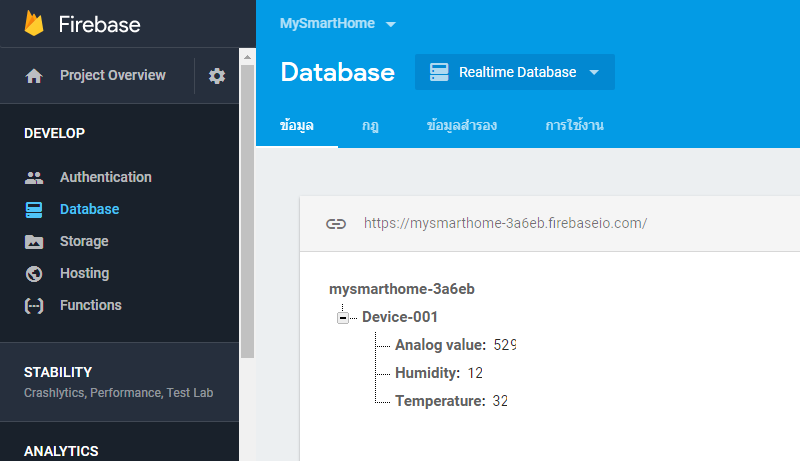Select the Device-001 node label
800x461 pixels.
pyautogui.click(x=399, y=317)
